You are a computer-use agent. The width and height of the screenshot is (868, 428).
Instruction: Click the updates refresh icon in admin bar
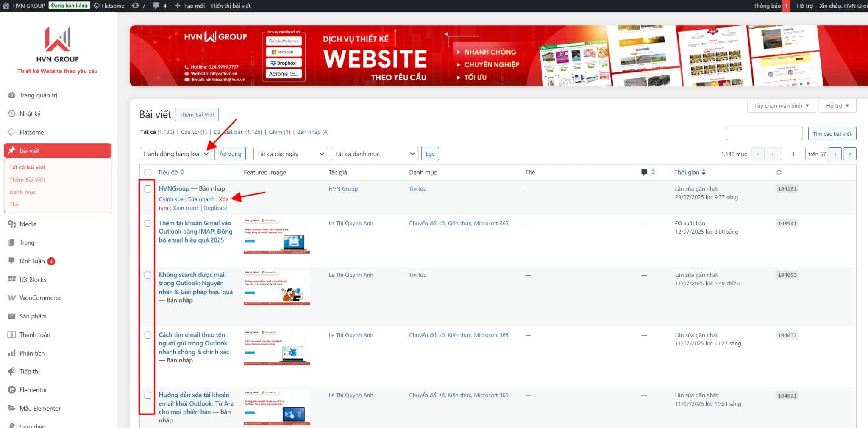(x=135, y=6)
